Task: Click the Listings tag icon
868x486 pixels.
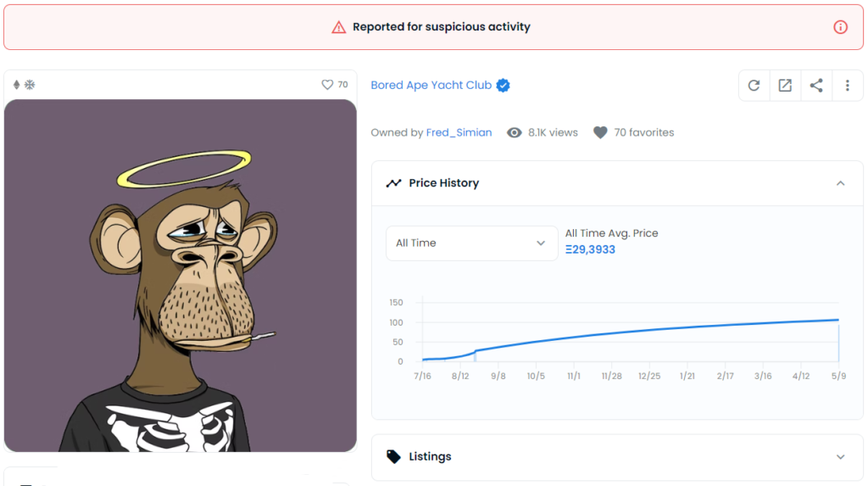Action: [x=393, y=456]
